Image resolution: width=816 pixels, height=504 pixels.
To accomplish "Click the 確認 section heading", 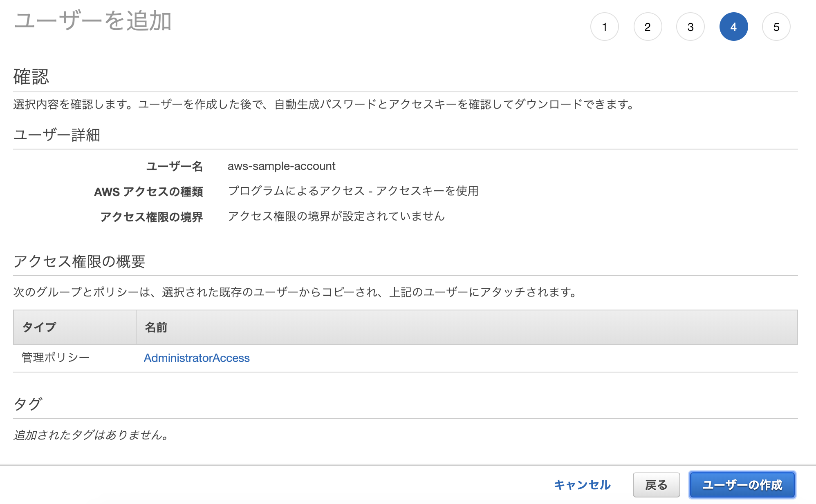I will 31,77.
